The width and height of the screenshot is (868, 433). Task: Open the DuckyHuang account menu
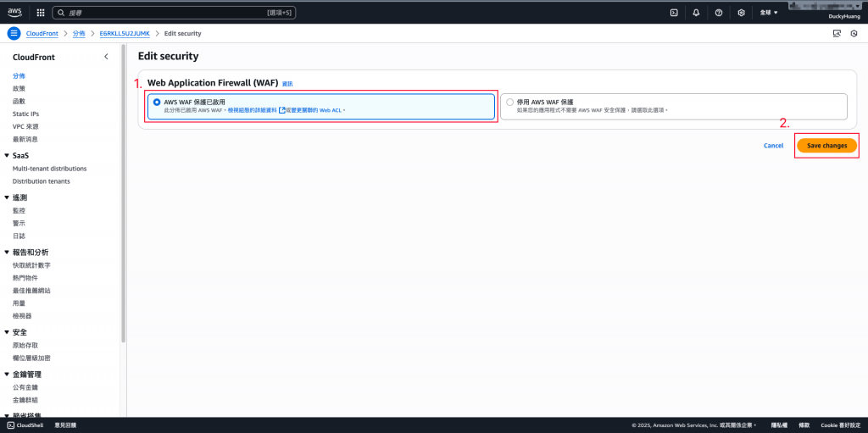844,17
